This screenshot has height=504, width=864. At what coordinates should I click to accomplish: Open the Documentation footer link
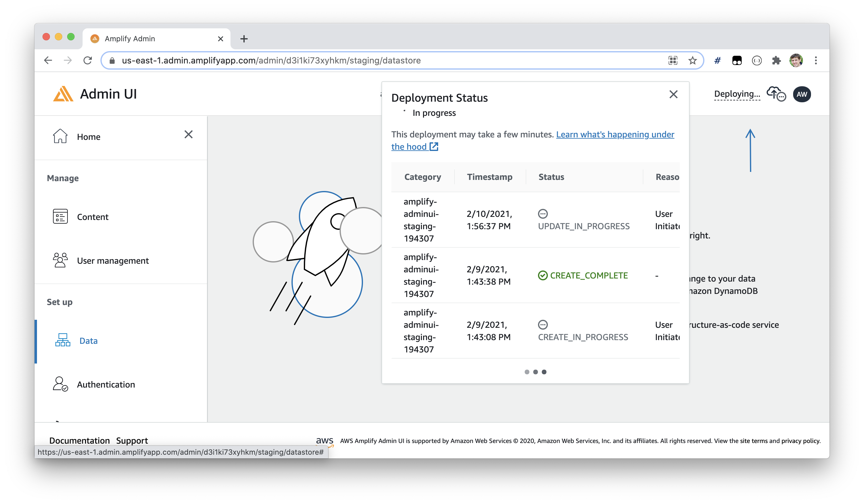(x=79, y=441)
